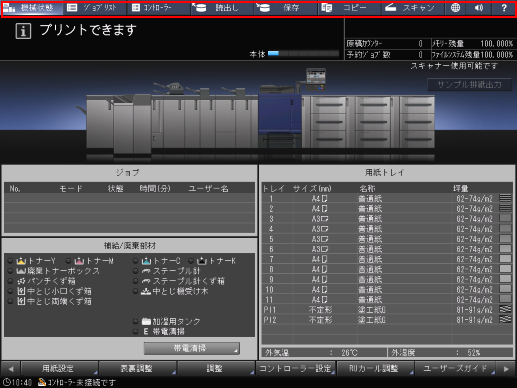
Task: Open RUカール調整
Action: click(375, 368)
